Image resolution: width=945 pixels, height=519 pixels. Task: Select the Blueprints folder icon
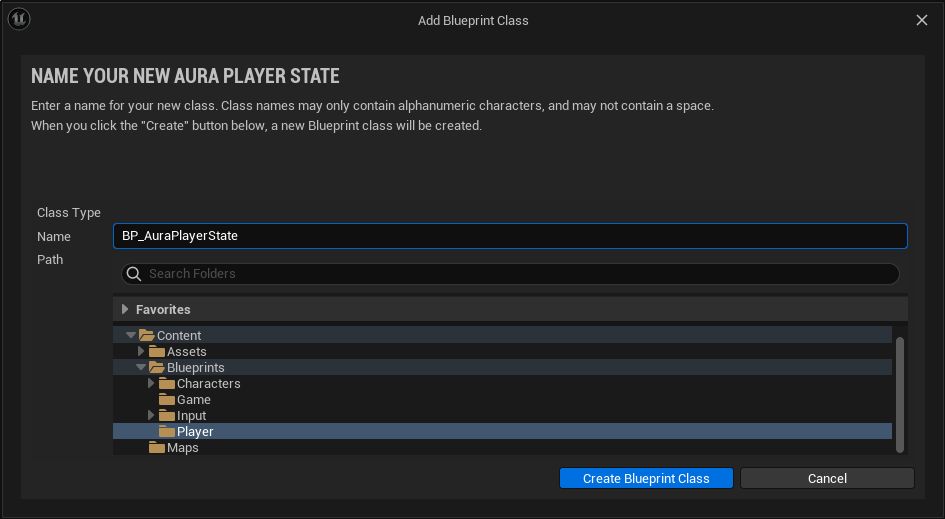[x=156, y=368]
